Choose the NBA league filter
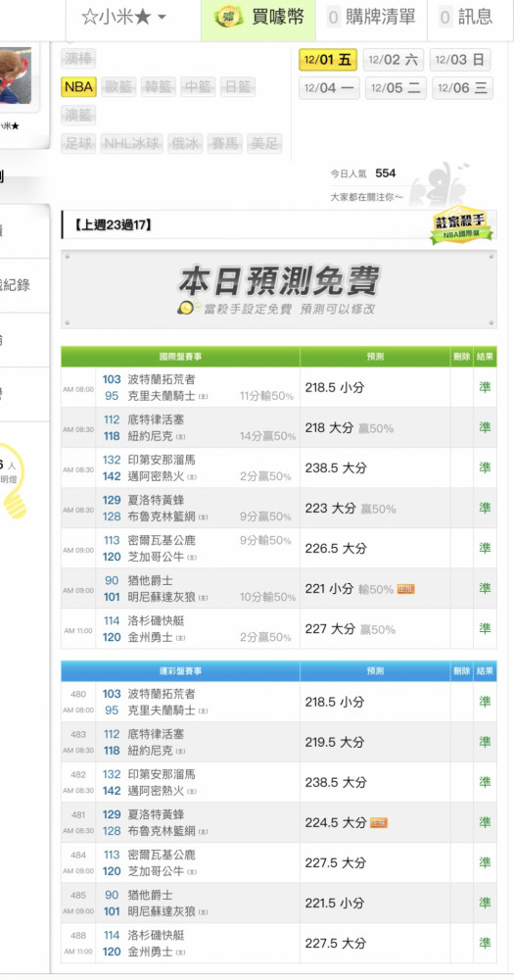The height and width of the screenshot is (980, 514). tap(78, 87)
